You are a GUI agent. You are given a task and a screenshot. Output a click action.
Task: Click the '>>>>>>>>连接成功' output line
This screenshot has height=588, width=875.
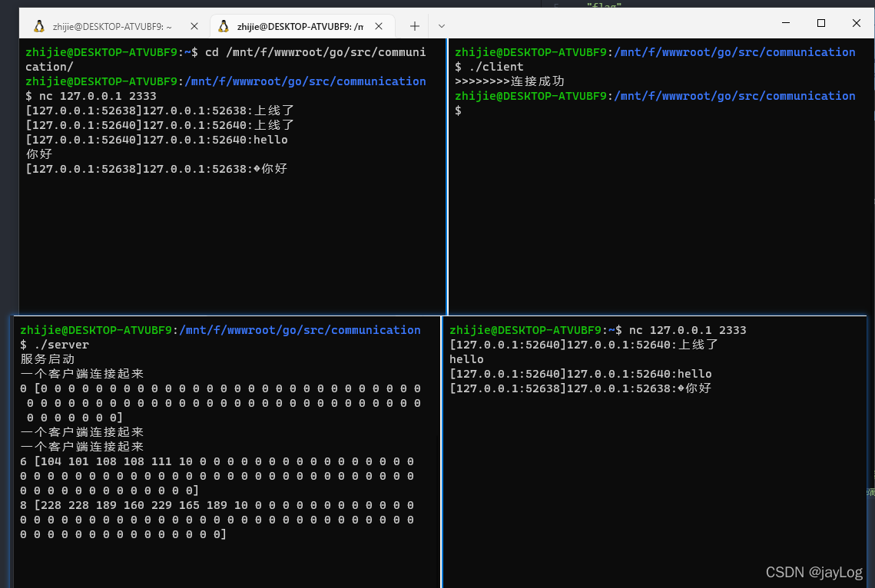[x=509, y=81]
